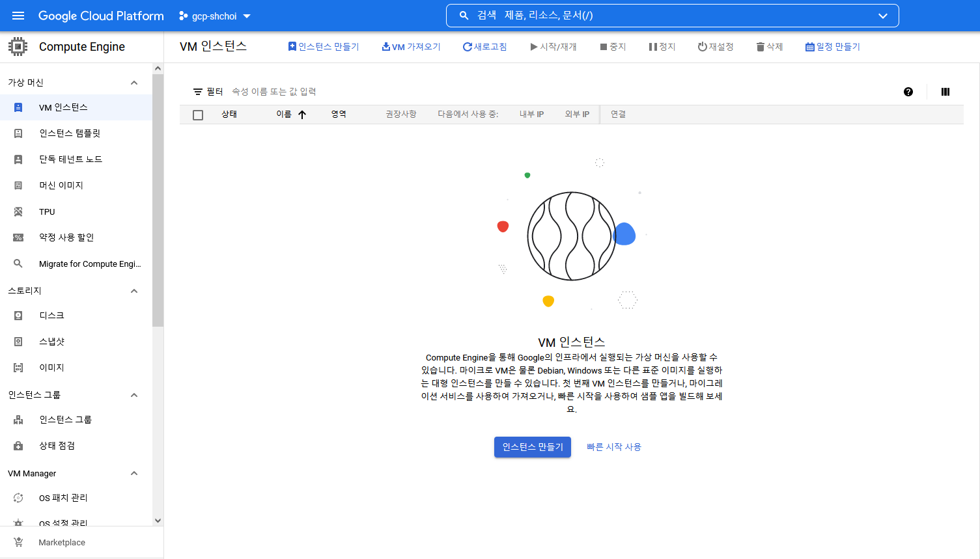Collapse the 스토리지 section
Image resolution: width=980 pixels, height=559 pixels.
click(134, 291)
